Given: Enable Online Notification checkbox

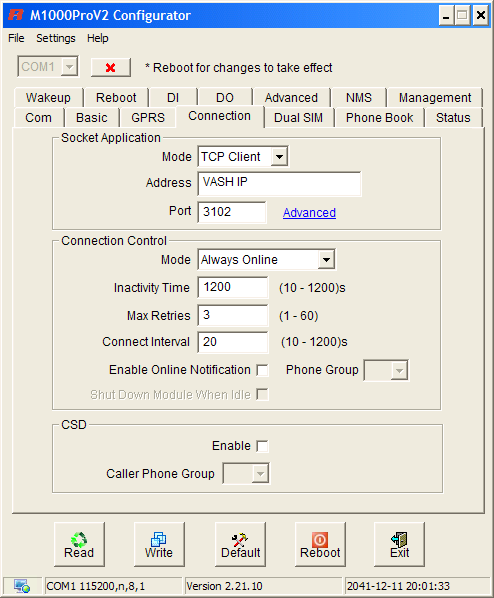Looking at the screenshot, I should (x=262, y=370).
